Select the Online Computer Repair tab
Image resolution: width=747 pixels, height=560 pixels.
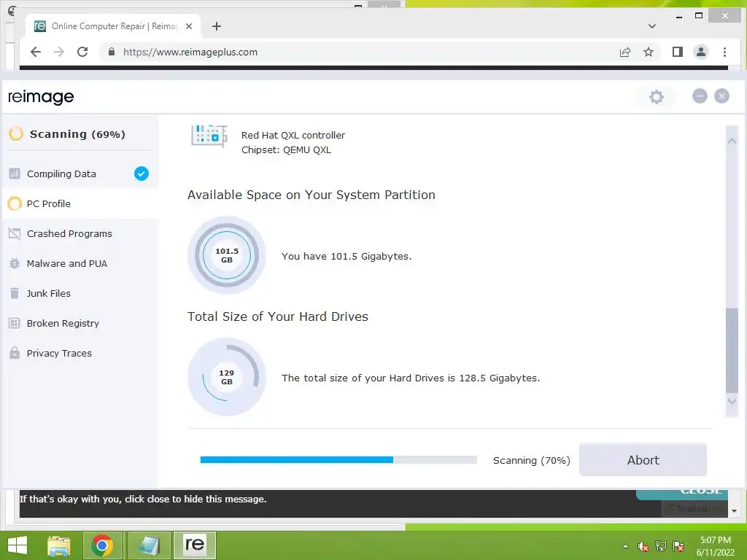(113, 26)
